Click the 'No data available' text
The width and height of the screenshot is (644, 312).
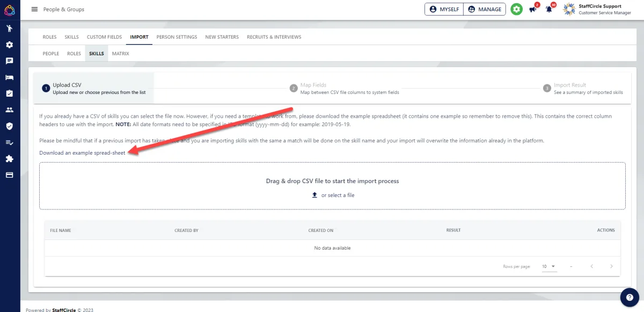point(332,248)
